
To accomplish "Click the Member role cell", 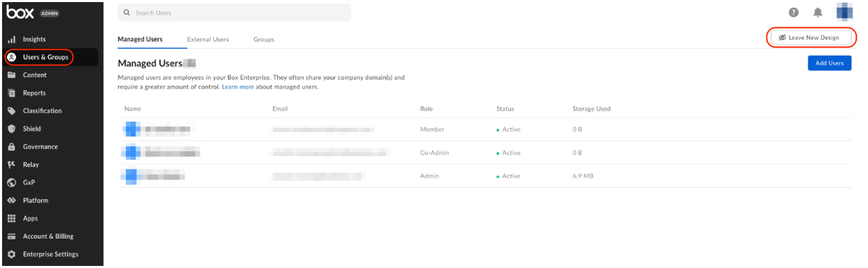I will point(432,129).
